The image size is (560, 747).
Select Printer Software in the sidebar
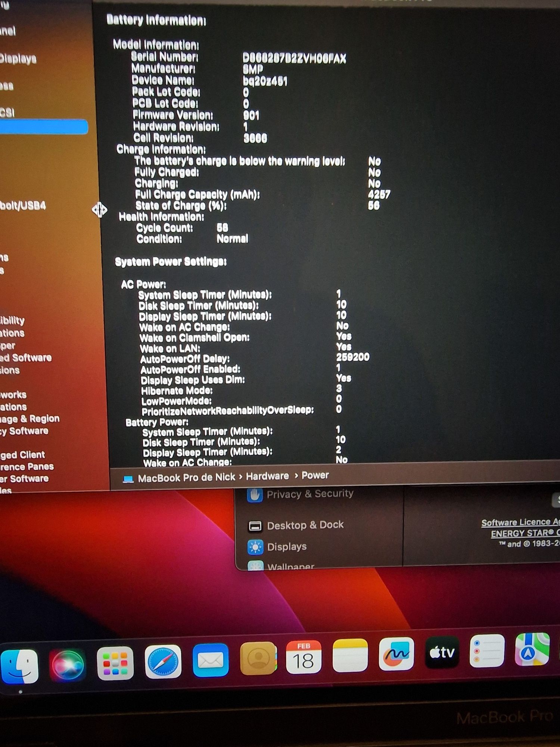pyautogui.click(x=24, y=479)
